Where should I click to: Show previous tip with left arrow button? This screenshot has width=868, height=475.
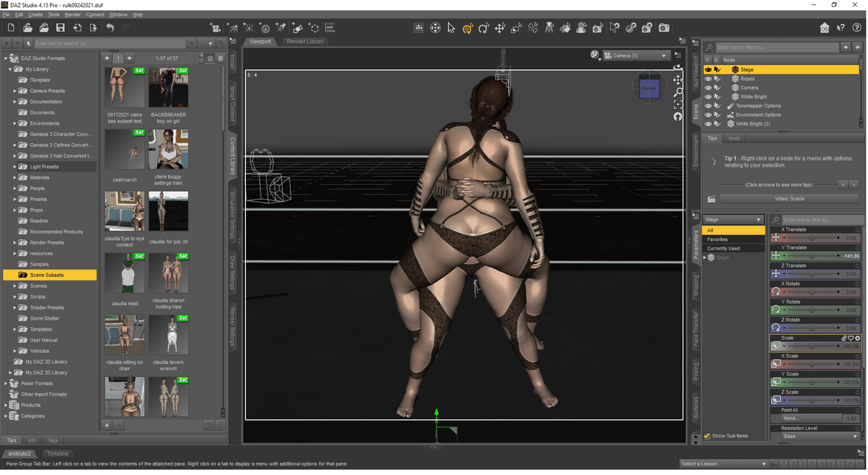[x=843, y=185]
